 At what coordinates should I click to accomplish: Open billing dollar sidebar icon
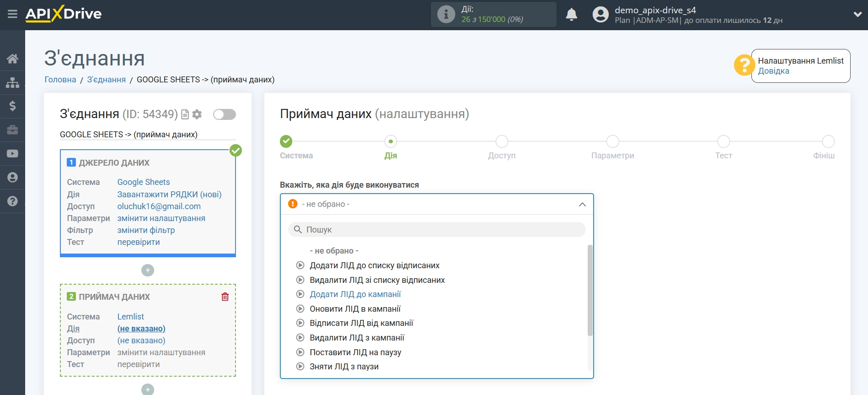pyautogui.click(x=12, y=106)
